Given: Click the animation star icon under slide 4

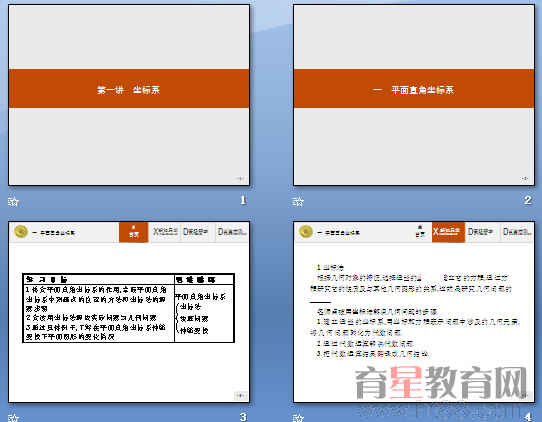Looking at the screenshot, I should tap(298, 418).
